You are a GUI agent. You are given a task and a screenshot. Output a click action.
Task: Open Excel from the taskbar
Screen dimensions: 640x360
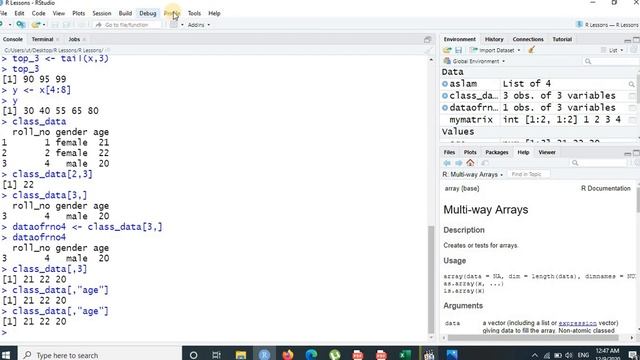pos(404,354)
